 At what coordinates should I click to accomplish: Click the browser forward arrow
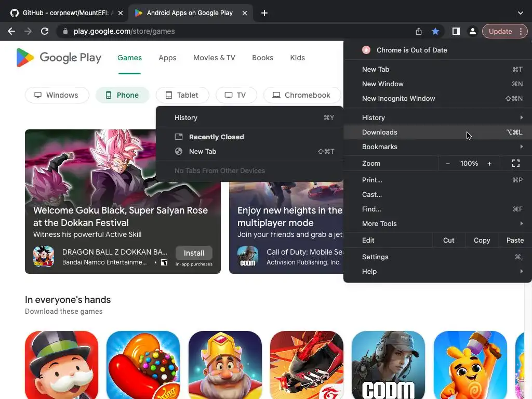click(28, 31)
